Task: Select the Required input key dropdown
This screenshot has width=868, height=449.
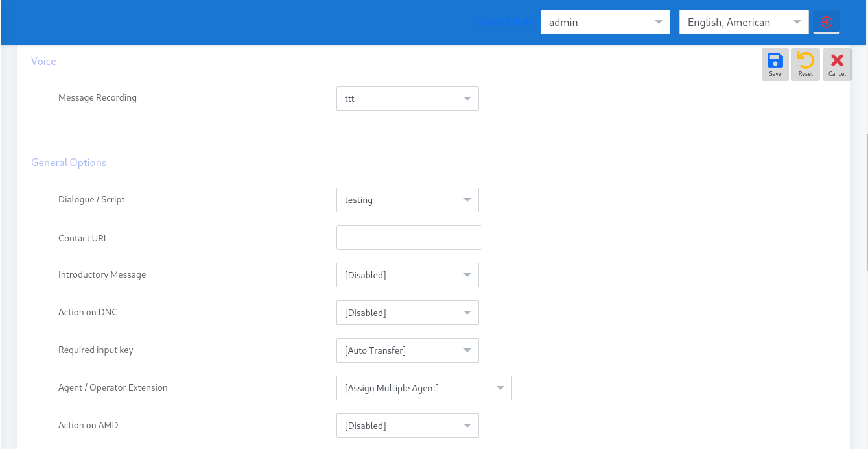Action: point(407,350)
